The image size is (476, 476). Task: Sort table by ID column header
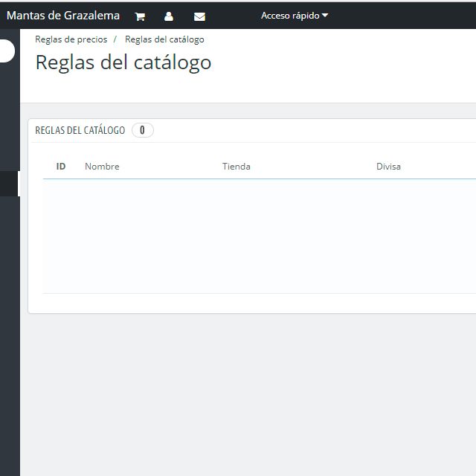[x=61, y=167]
